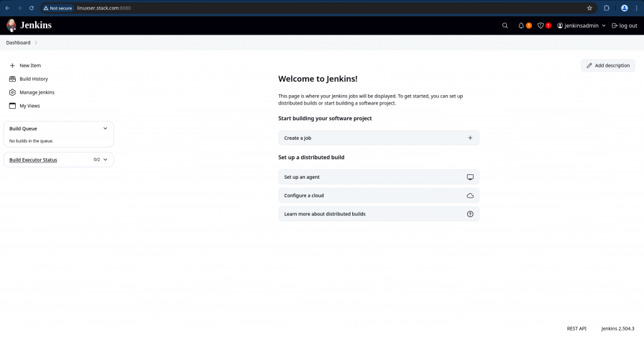Image resolution: width=644 pixels, height=338 pixels.
Task: Open the browser three-dot menu
Action: click(636, 8)
